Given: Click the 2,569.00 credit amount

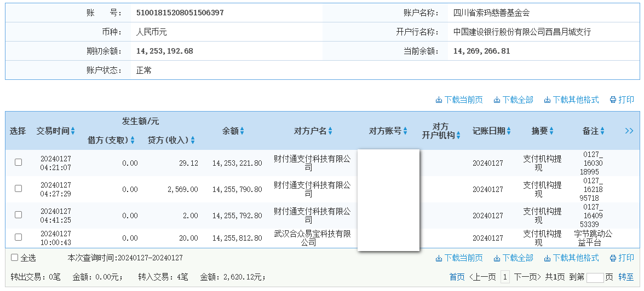Looking at the screenshot, I should (183, 189).
